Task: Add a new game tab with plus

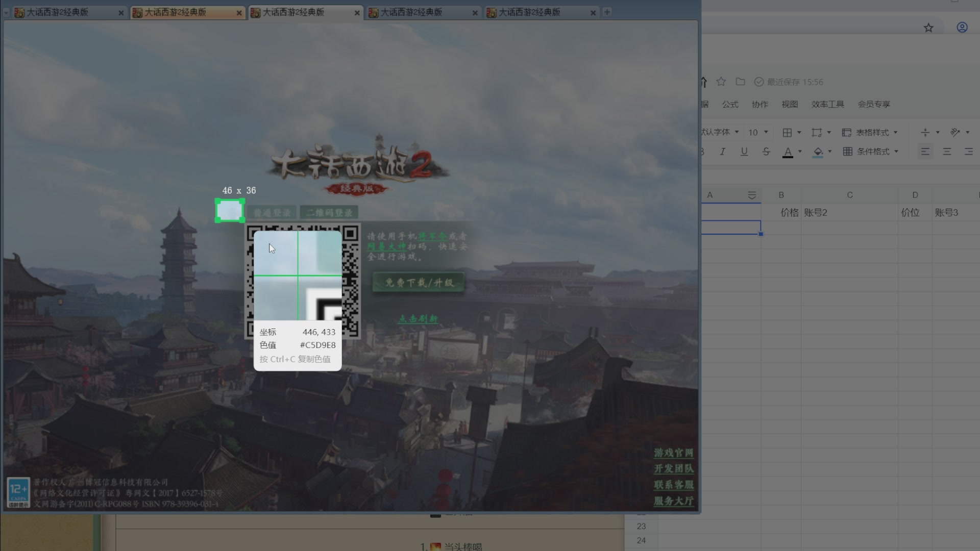Action: [x=607, y=12]
